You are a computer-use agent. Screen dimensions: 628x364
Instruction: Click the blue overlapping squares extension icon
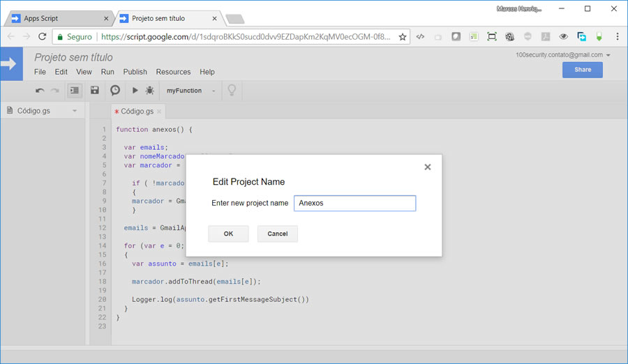tap(581, 37)
